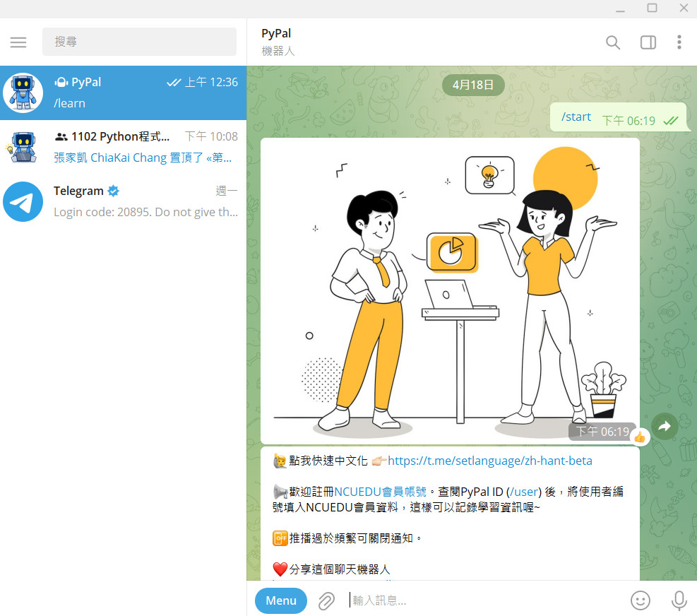The image size is (697, 616).
Task: Expand the Menu bot commands panel
Action: [280, 600]
